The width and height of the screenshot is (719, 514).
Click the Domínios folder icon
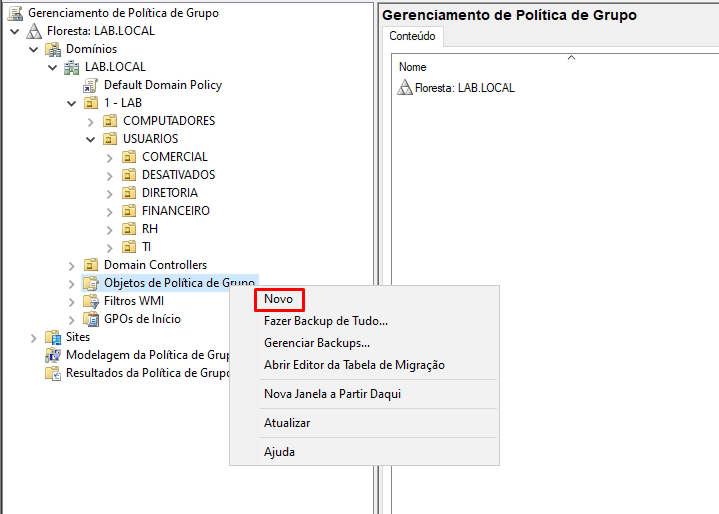(53, 49)
